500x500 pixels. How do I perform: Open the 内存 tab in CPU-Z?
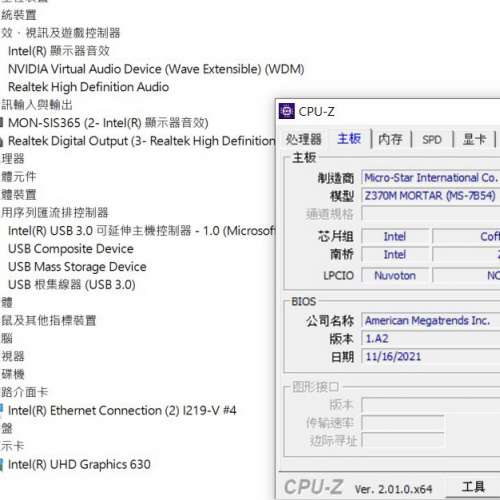(390, 139)
